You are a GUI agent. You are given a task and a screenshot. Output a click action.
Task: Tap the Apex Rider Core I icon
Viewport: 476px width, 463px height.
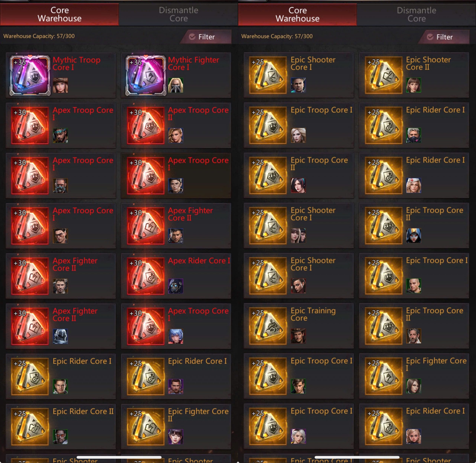tap(146, 276)
